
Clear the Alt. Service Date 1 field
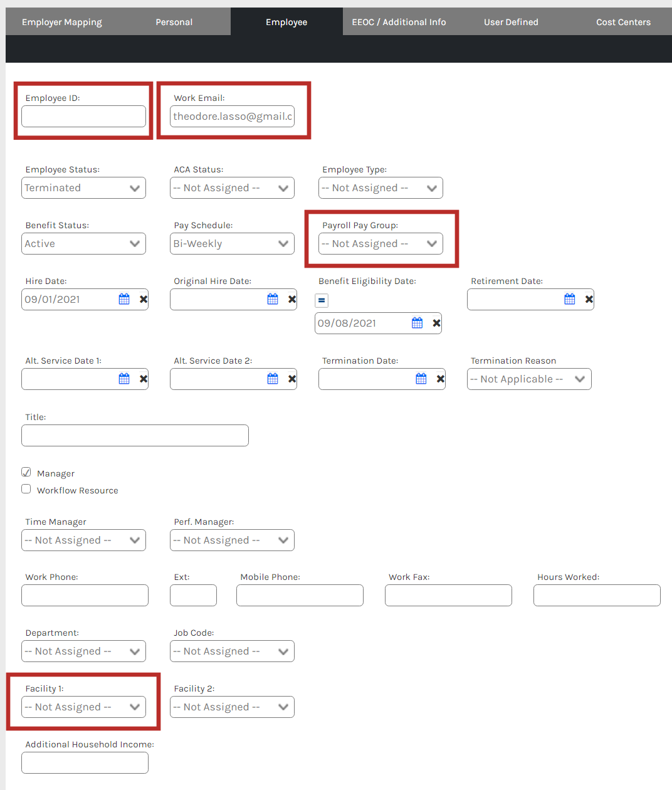[144, 379]
